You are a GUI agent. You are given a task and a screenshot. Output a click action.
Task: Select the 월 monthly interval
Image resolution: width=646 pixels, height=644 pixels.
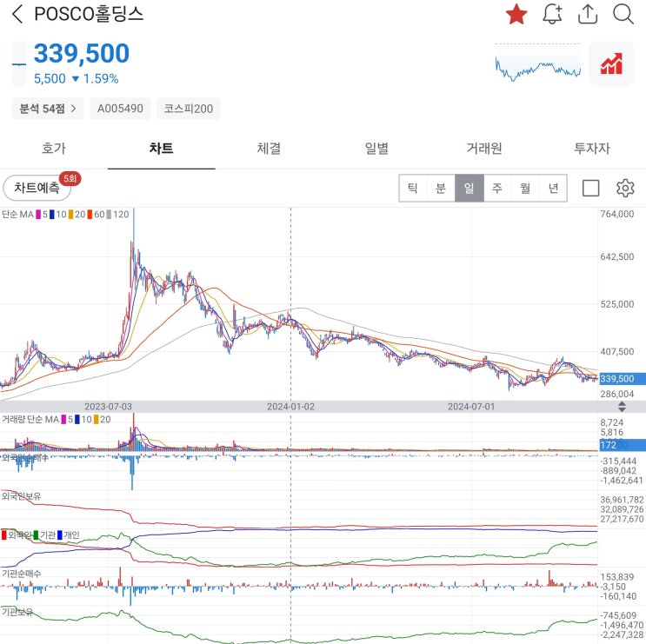(525, 189)
